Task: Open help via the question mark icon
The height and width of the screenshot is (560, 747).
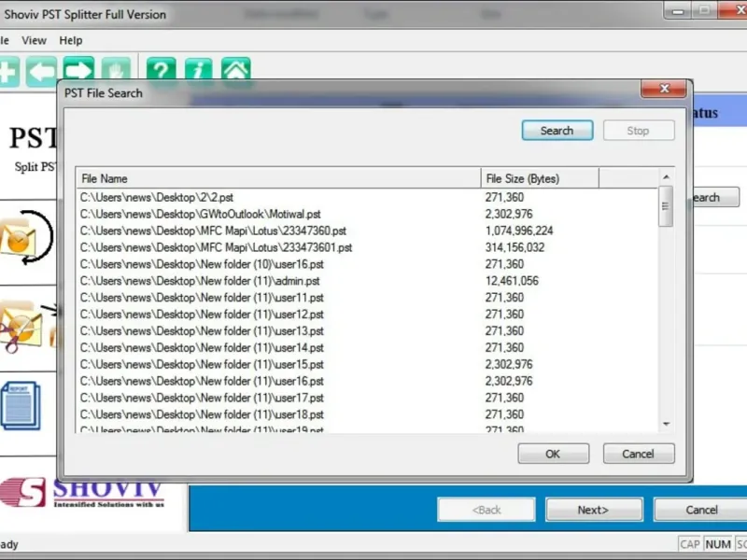Action: [x=161, y=70]
